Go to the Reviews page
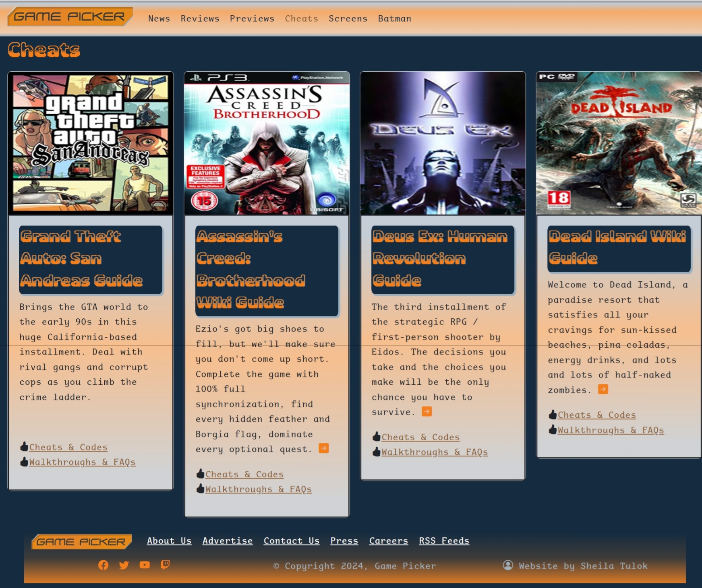Viewport: 702px width, 588px height. [200, 19]
